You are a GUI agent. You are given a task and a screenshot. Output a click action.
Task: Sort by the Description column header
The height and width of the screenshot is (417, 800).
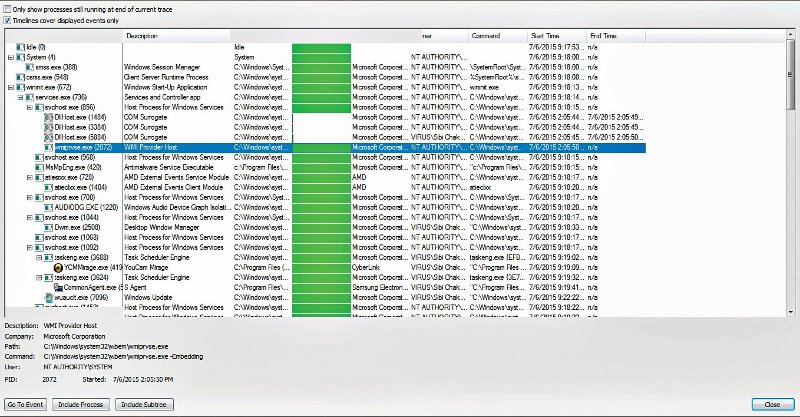coord(176,36)
